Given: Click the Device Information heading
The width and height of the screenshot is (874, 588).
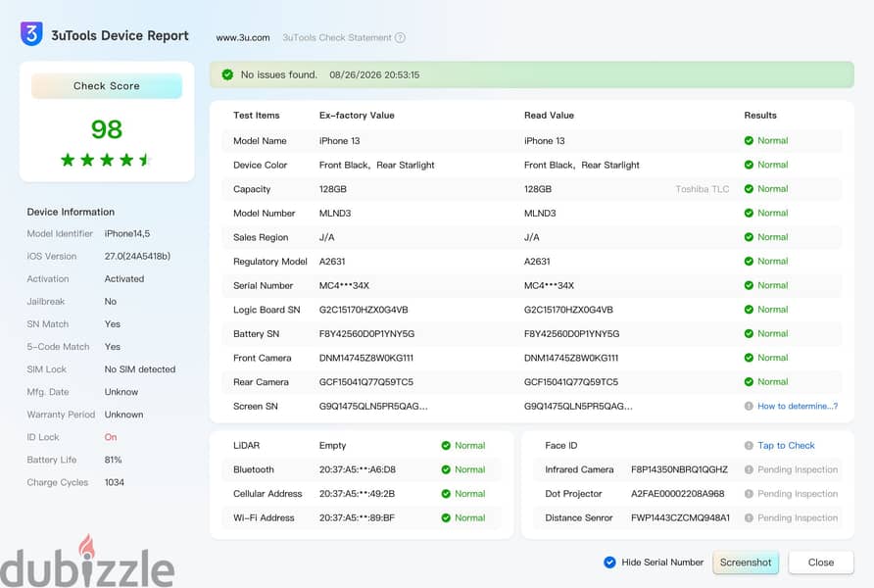Looking at the screenshot, I should tap(71, 212).
